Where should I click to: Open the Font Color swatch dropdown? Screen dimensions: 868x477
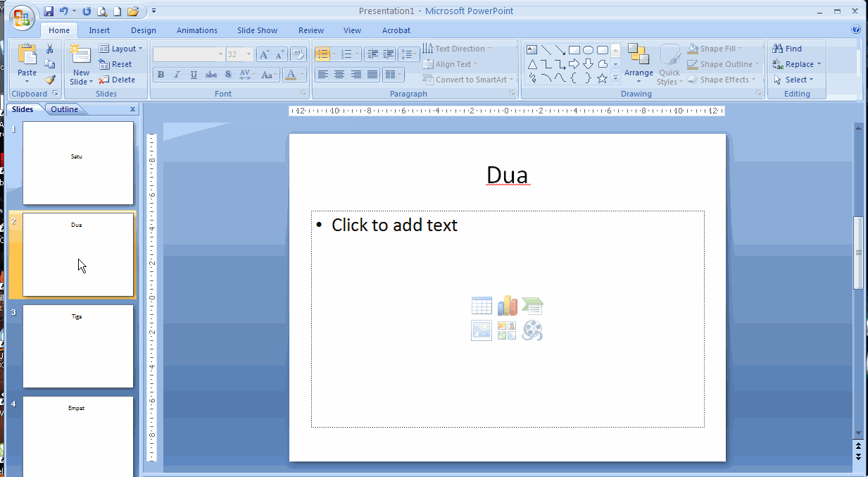pyautogui.click(x=301, y=75)
